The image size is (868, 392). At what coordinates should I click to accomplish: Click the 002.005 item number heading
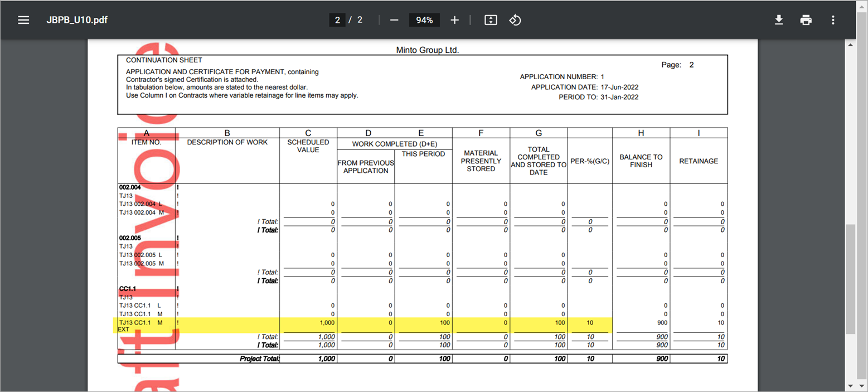129,238
